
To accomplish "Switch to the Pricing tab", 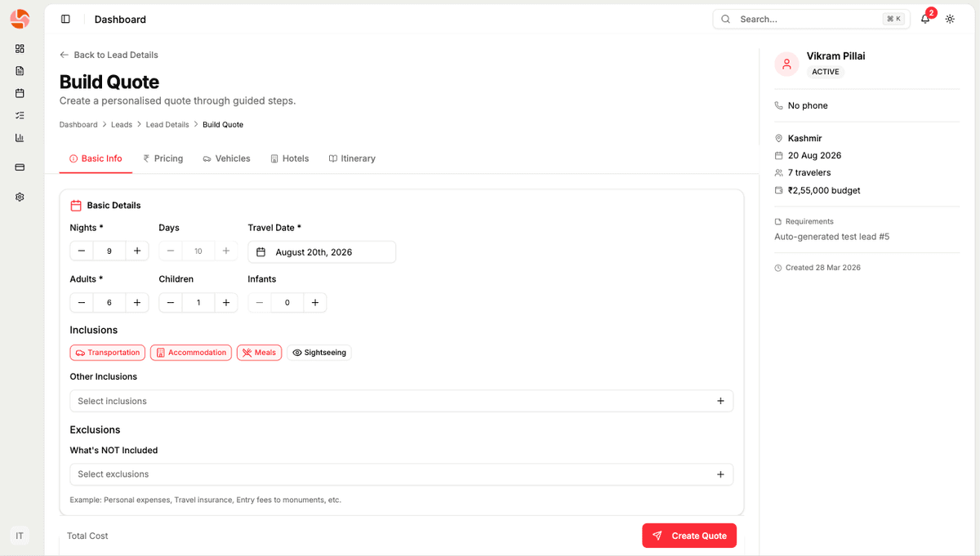I will [163, 158].
